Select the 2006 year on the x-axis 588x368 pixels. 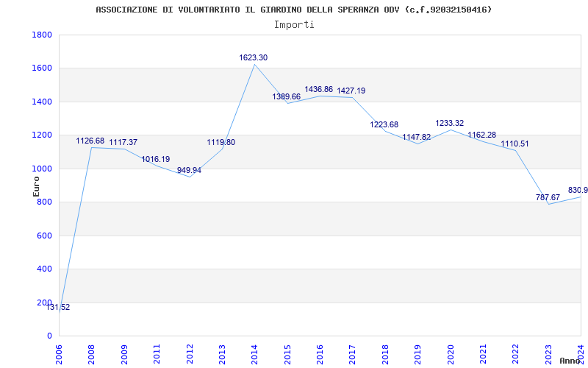pyautogui.click(x=60, y=350)
